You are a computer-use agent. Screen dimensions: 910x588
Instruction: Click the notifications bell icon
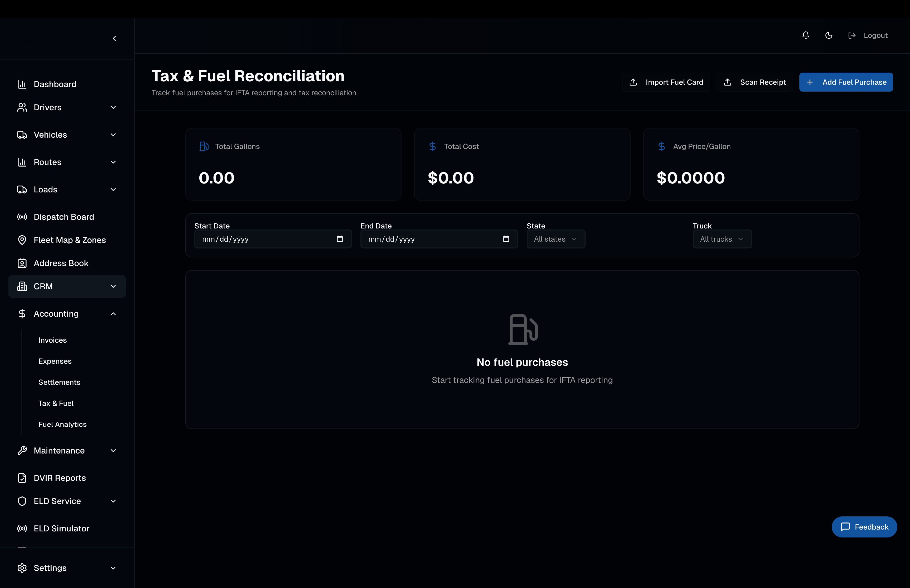point(805,35)
